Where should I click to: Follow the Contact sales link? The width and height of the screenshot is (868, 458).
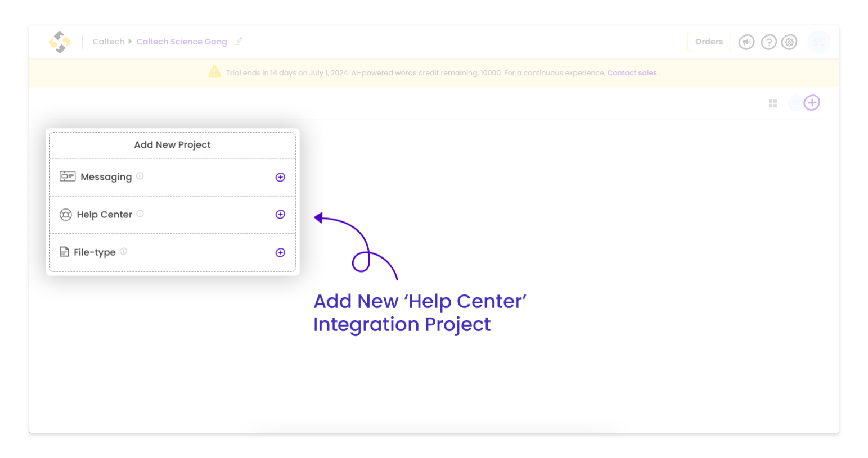[x=632, y=73]
